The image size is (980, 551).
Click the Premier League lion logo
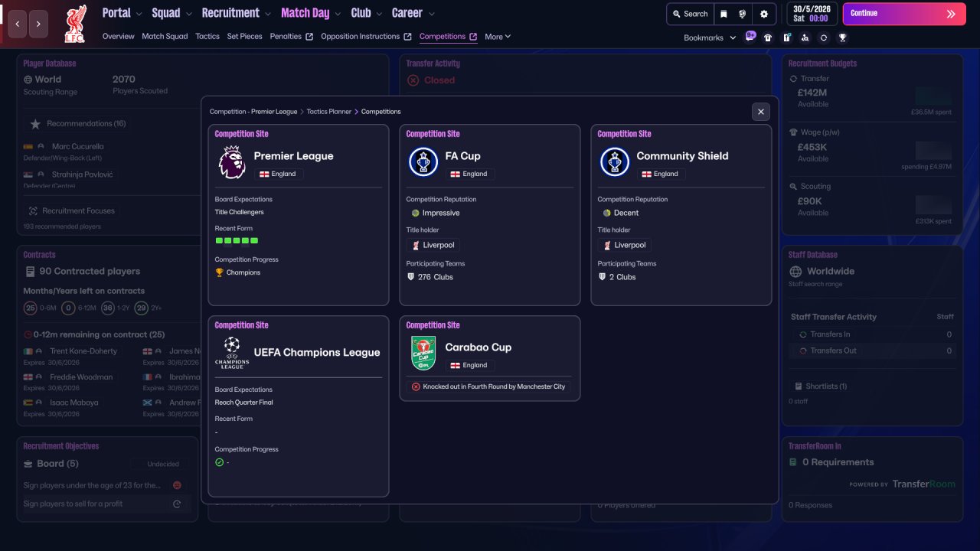point(232,162)
